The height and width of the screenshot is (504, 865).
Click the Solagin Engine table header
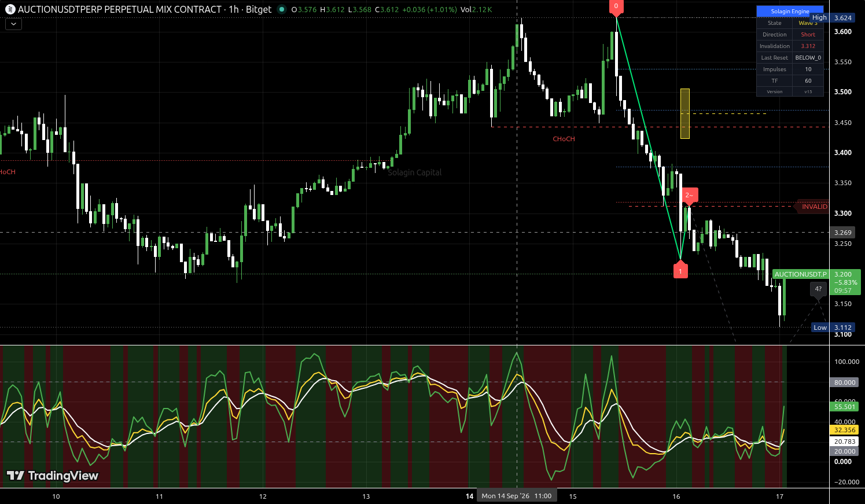pos(790,11)
